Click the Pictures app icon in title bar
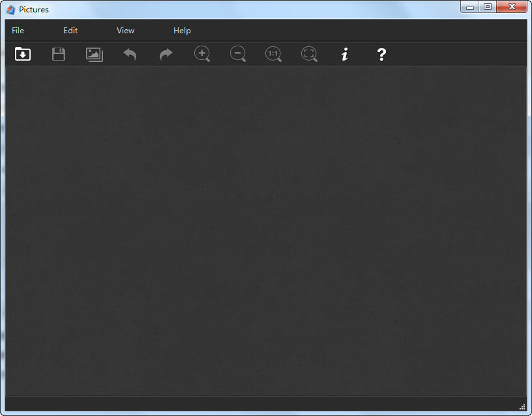The width and height of the screenshot is (532, 416). click(x=10, y=10)
